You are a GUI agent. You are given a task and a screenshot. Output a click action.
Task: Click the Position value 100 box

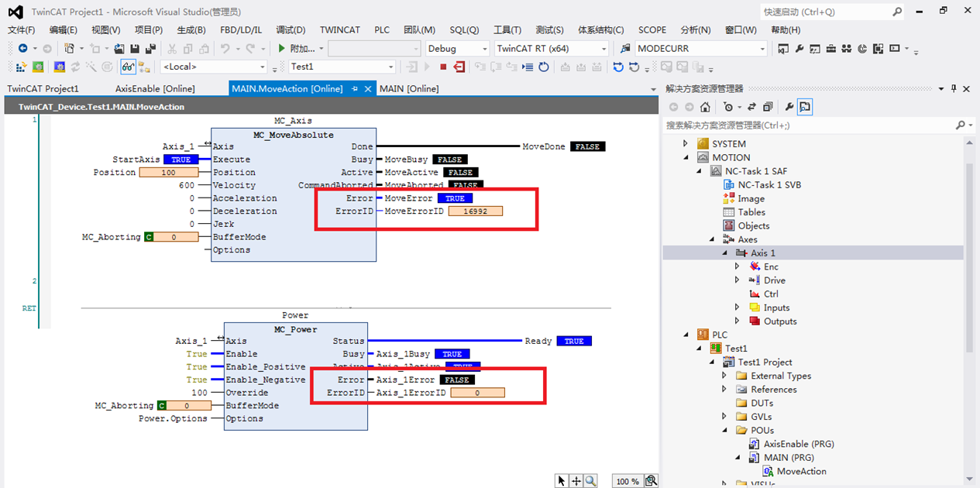[168, 172]
